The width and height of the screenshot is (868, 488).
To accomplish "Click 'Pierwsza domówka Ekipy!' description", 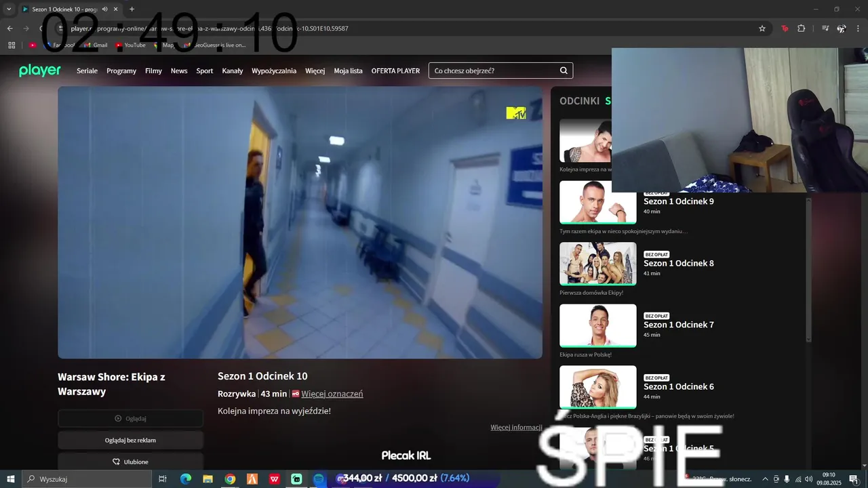I will [x=591, y=293].
